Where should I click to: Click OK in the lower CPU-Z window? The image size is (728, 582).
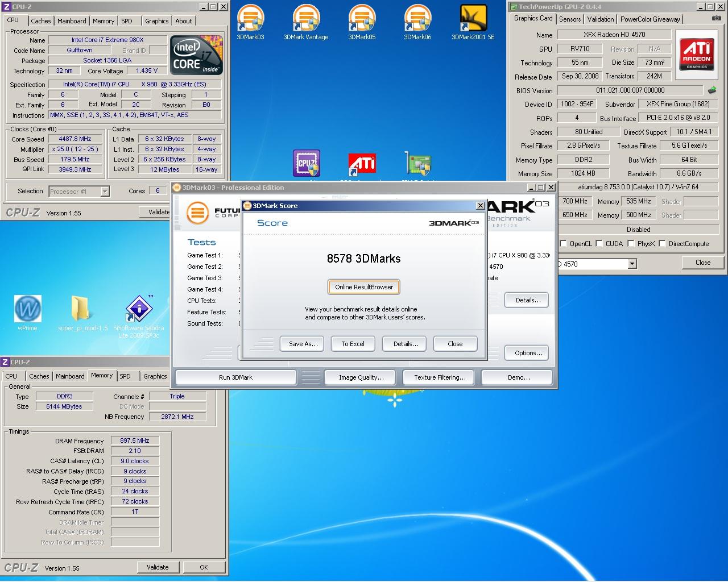(x=204, y=567)
